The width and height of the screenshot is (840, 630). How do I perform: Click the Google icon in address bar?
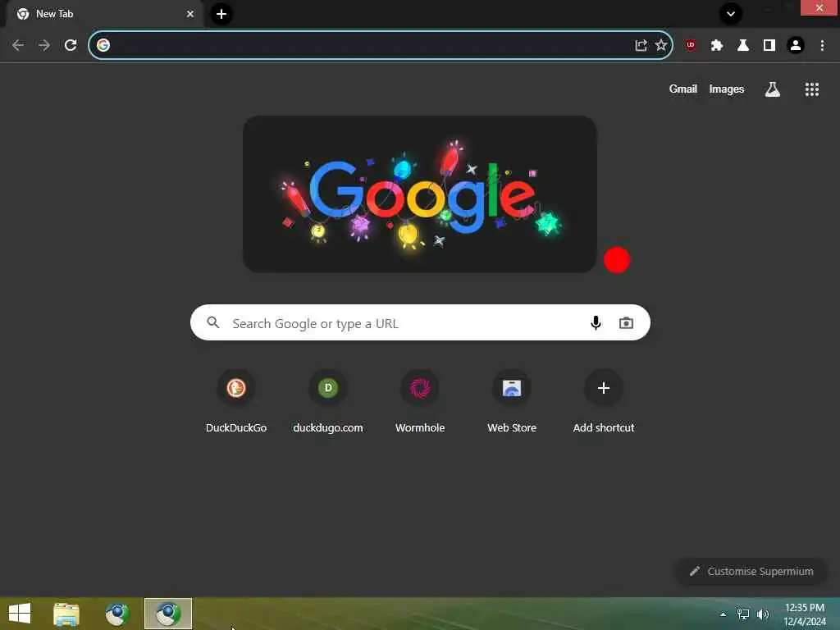click(x=103, y=45)
